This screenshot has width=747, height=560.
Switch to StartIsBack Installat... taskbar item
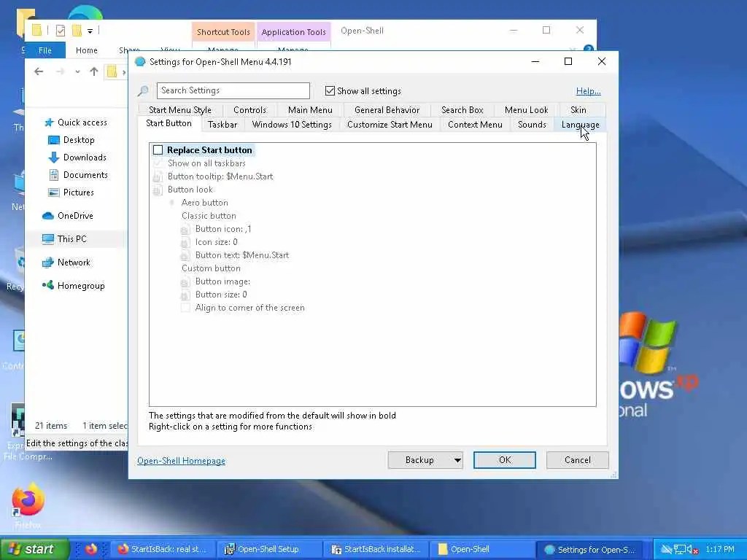(x=376, y=549)
